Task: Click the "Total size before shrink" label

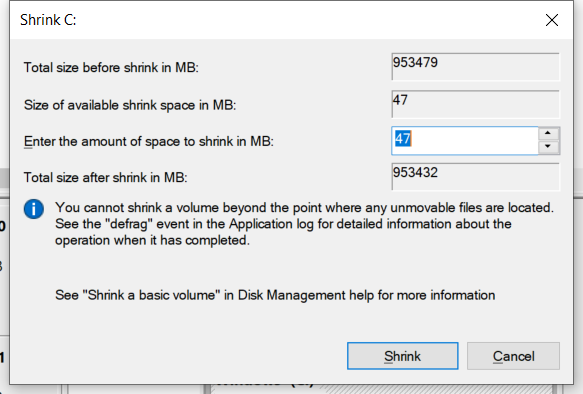Action: pos(111,68)
